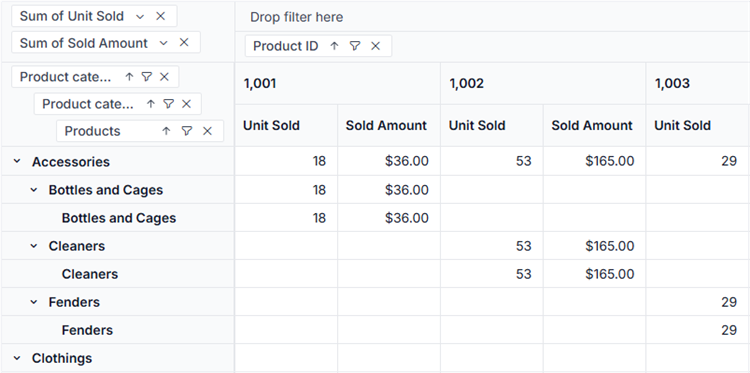Select the 1,002 column header
This screenshot has height=373, width=750.
543,84
